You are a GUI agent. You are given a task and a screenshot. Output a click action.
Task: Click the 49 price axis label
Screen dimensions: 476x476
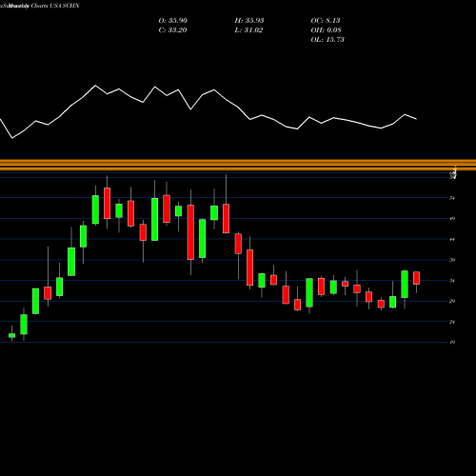tap(452, 218)
